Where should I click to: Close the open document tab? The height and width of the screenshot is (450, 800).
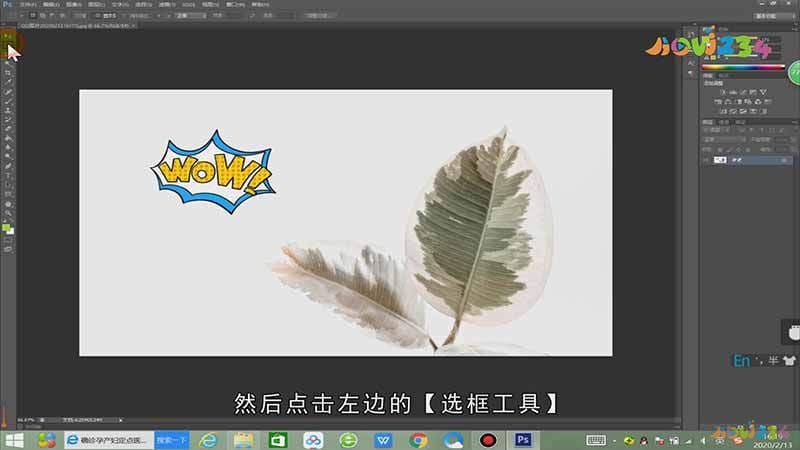pos(134,25)
